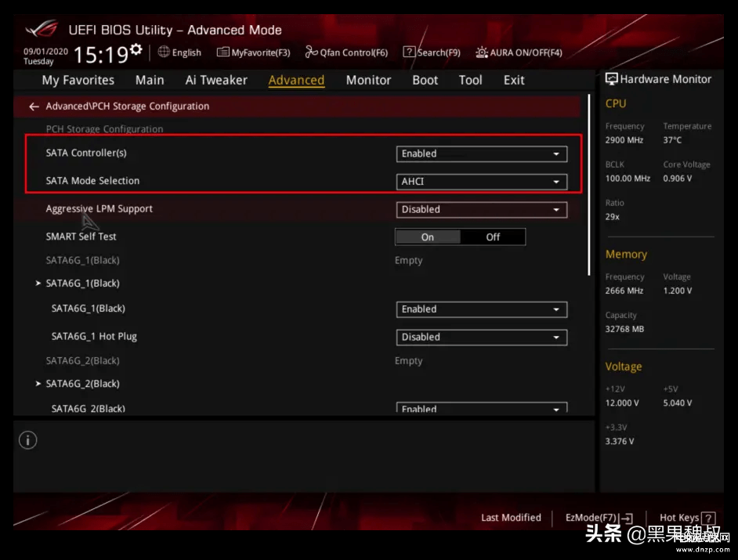Viewport: 738px width, 560px height.
Task: Click the Core Voltage 0.906 V value
Action: [x=678, y=179]
